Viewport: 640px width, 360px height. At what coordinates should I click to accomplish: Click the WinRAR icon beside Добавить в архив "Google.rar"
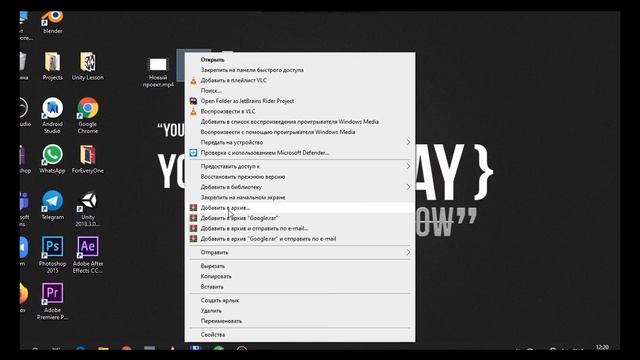click(193, 218)
